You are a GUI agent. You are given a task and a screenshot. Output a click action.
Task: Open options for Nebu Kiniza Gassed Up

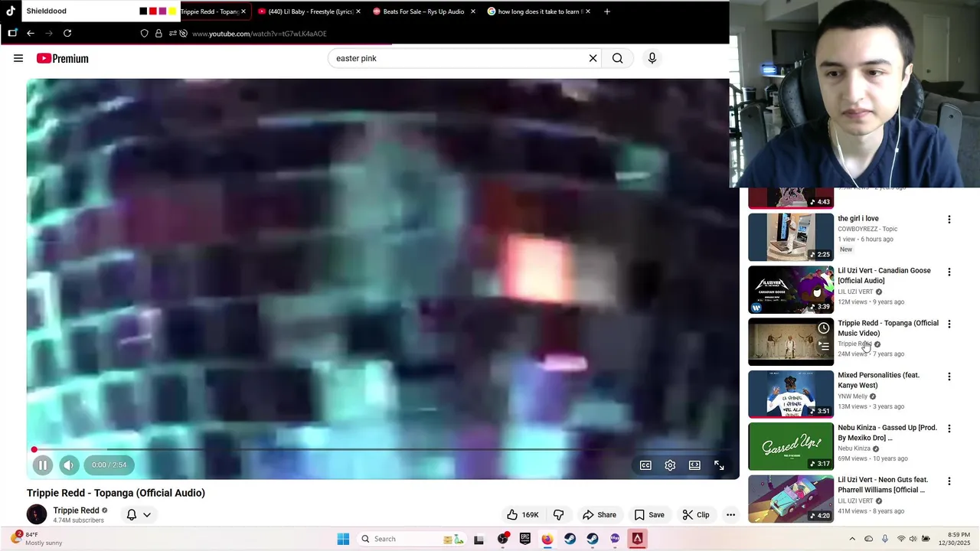[x=949, y=429]
